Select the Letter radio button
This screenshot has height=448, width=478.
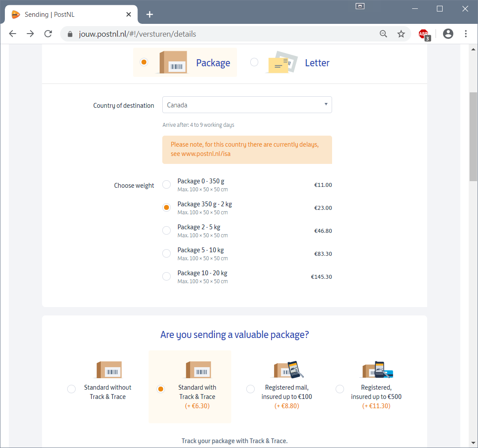[x=254, y=62]
